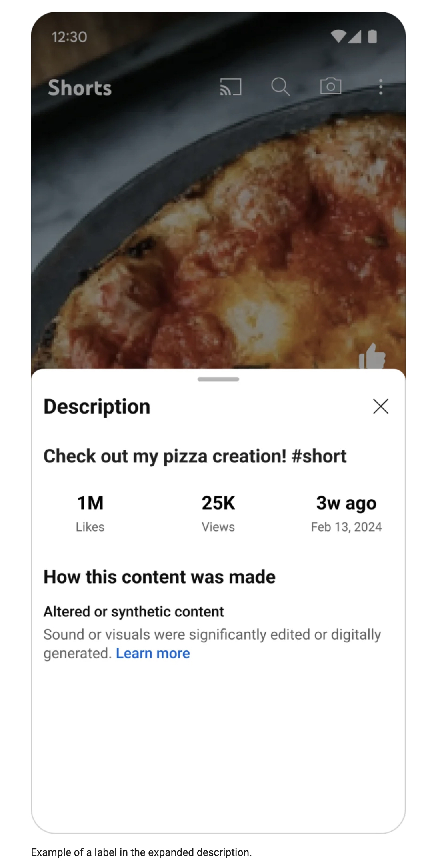Tap the How this content was made heading

(x=159, y=577)
